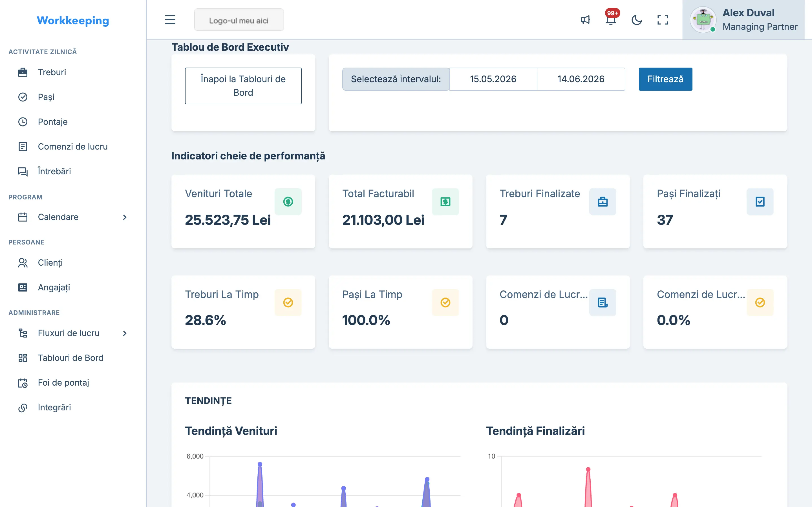Click Alex Duval's avatar image
This screenshot has height=507, width=812.
click(703, 20)
